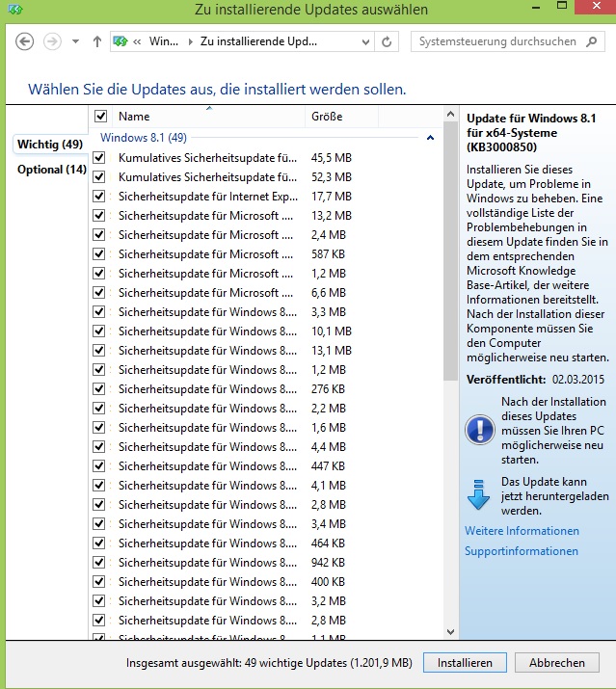Uncheck the 447 KB Windows update
The image size is (616, 689).
click(x=99, y=466)
